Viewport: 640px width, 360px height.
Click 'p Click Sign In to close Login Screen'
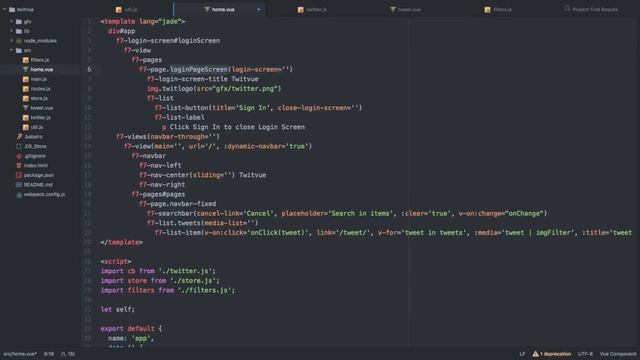(233, 127)
